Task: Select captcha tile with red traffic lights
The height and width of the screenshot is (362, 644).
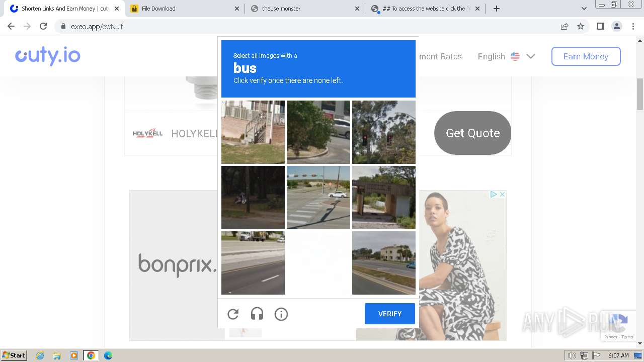Action: click(x=384, y=132)
